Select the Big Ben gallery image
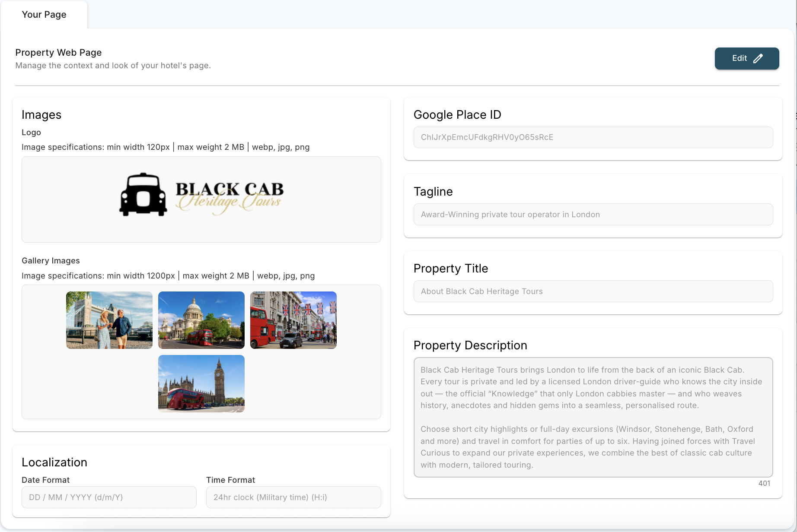Screen dimensions: 797x532 (x=201, y=383)
